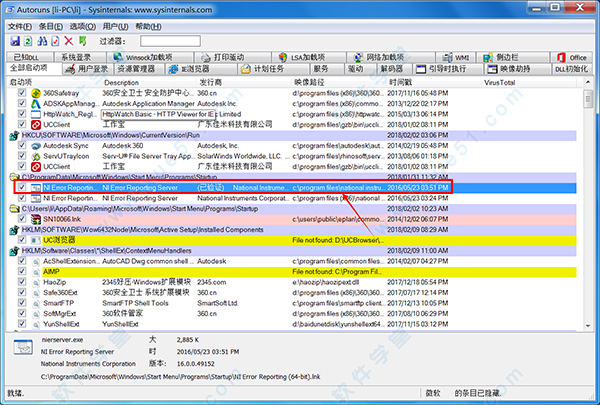
Task: Click the nierserver.exe icon in details pane
Action: [x=23, y=347]
